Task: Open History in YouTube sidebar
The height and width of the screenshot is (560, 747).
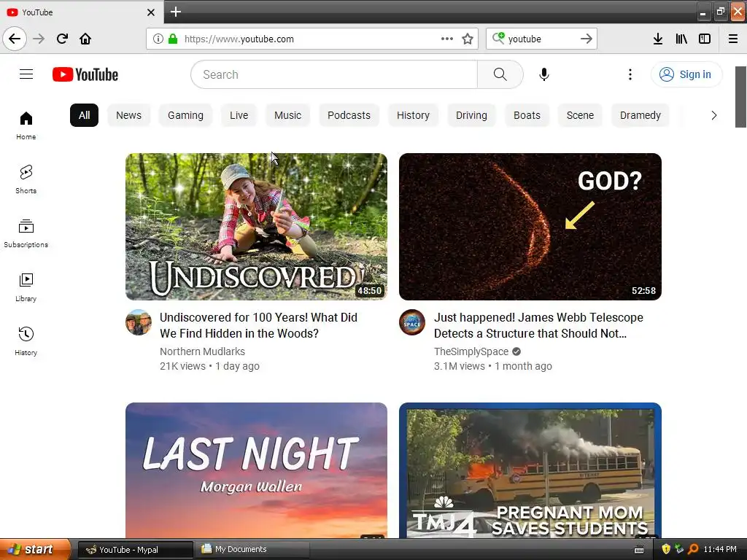Action: coord(26,341)
